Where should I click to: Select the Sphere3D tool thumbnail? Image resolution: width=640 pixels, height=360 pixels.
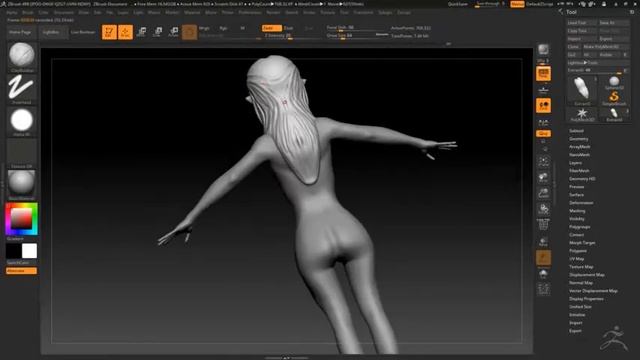pyautogui.click(x=614, y=83)
